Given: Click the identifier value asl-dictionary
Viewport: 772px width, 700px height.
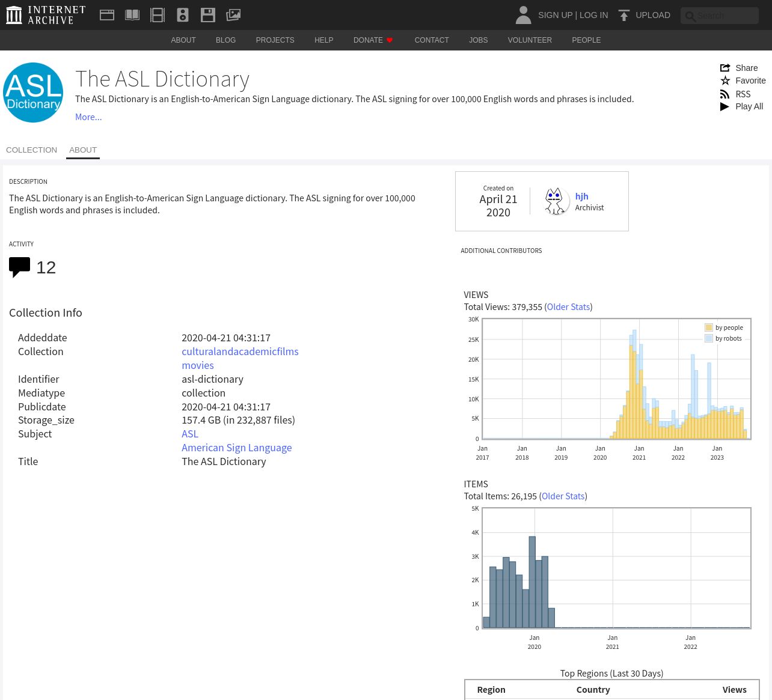Looking at the screenshot, I should pyautogui.click(x=212, y=379).
